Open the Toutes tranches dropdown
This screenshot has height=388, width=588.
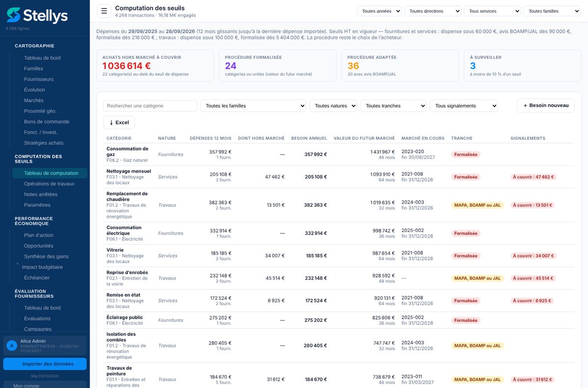(x=393, y=106)
